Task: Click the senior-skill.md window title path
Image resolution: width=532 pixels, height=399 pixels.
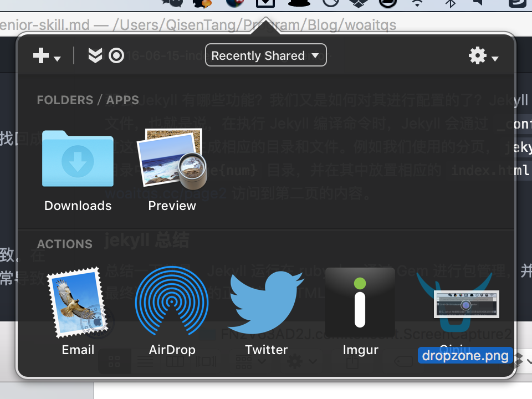Action: tap(198, 25)
